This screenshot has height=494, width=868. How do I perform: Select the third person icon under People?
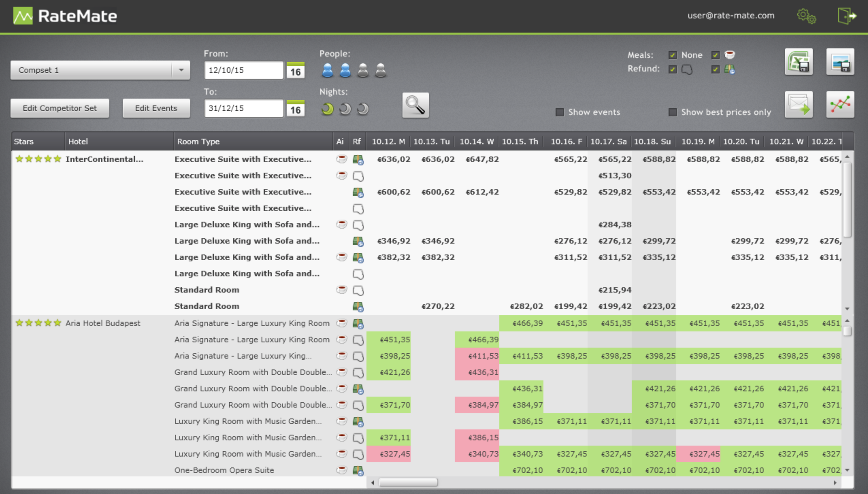pyautogui.click(x=363, y=70)
